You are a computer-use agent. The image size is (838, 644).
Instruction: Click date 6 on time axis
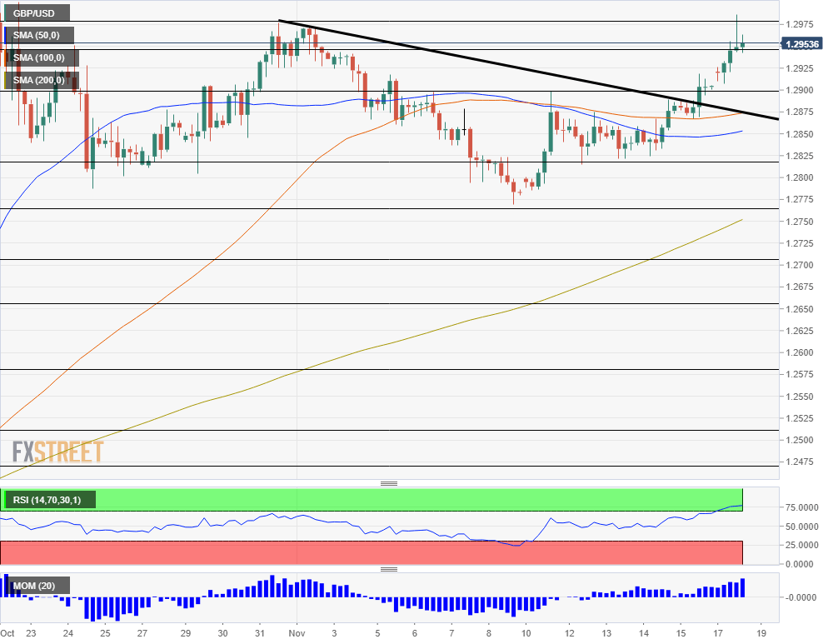click(x=415, y=633)
